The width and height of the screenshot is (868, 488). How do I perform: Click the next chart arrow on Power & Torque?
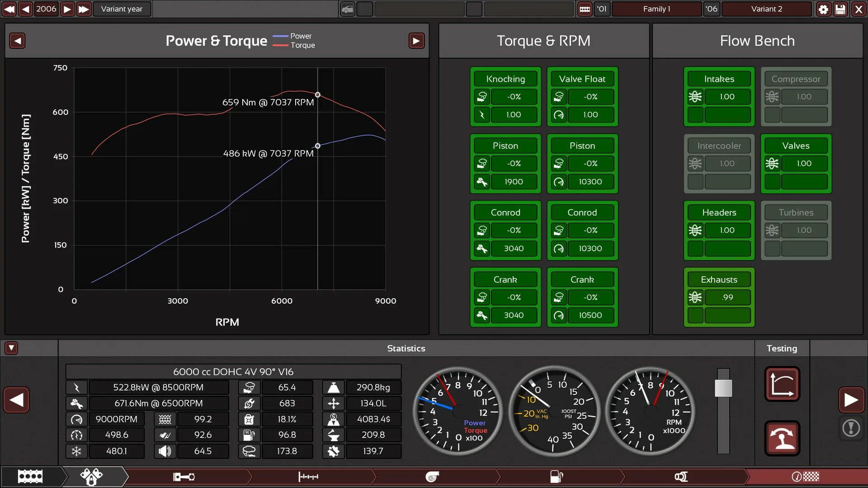(x=416, y=41)
